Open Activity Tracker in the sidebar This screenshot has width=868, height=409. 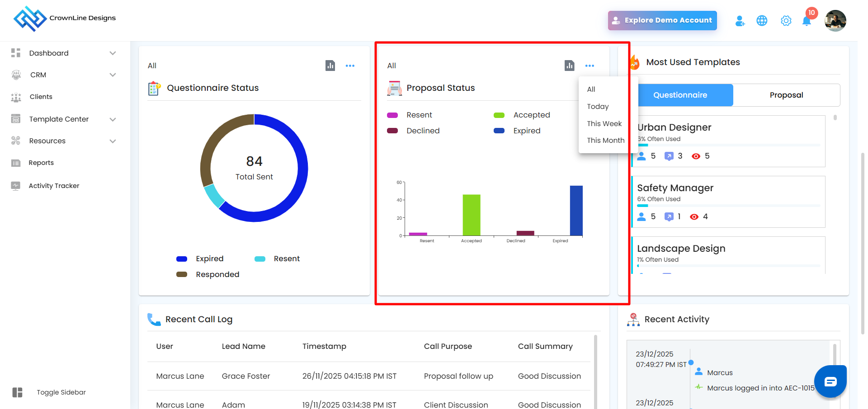coord(54,186)
